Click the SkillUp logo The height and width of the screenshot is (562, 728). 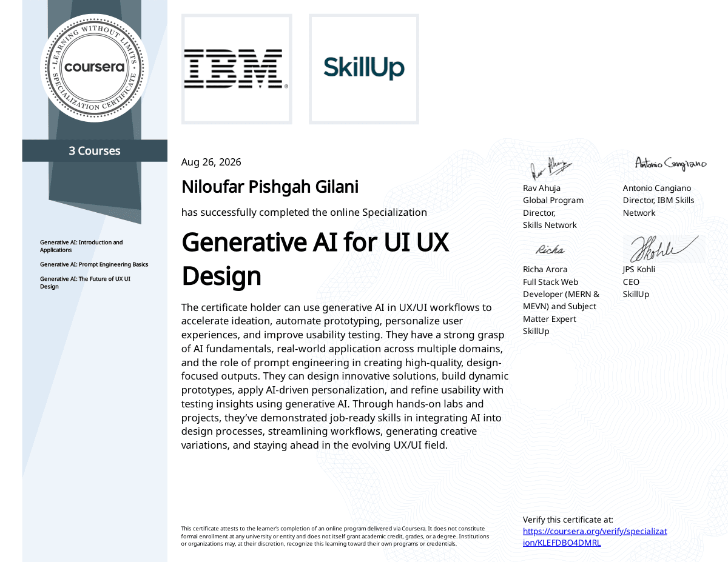[x=364, y=69]
